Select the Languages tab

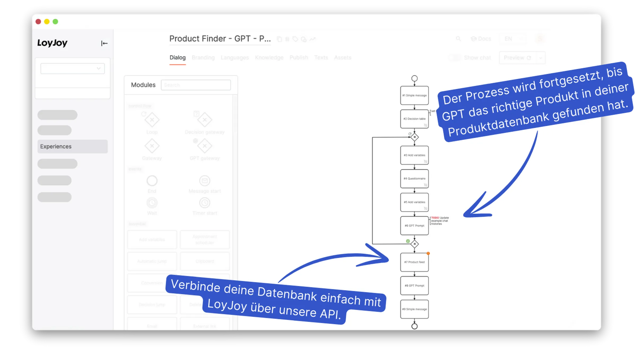click(234, 57)
